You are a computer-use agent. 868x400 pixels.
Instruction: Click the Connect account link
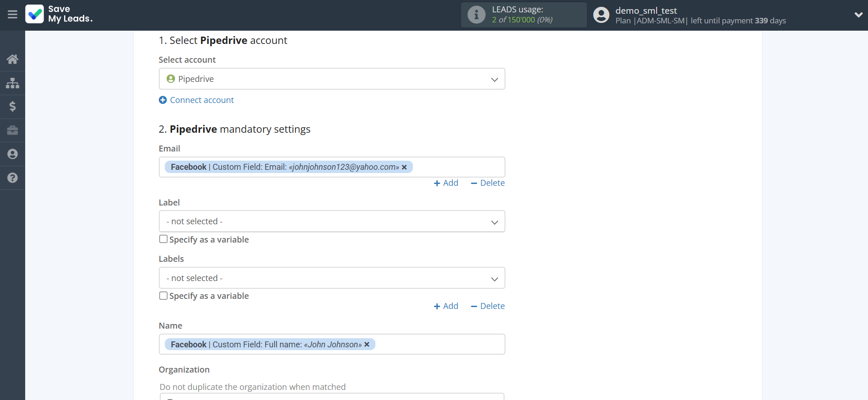(x=201, y=100)
